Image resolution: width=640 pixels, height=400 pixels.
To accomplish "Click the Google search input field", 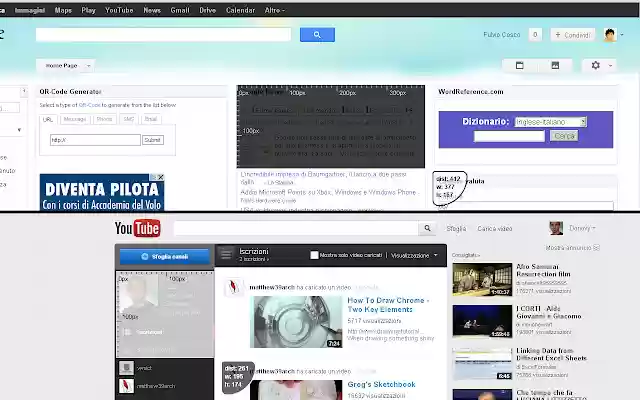I will tap(163, 35).
